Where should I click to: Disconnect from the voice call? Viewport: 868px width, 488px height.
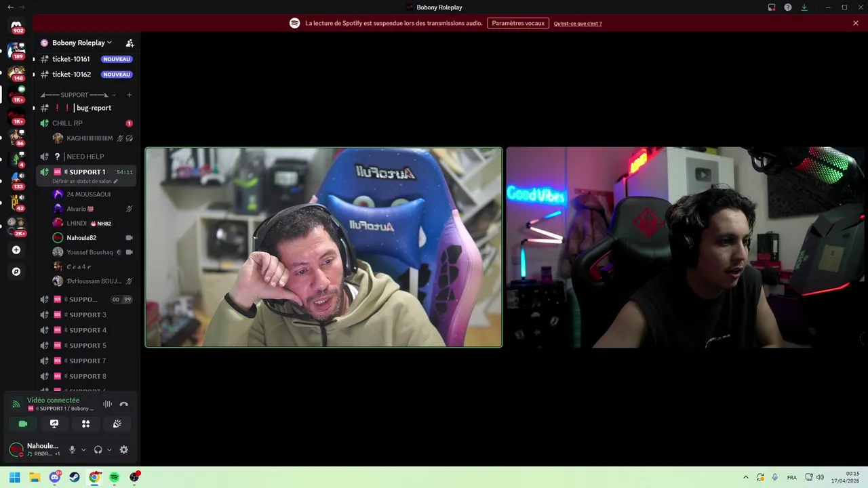coord(123,404)
